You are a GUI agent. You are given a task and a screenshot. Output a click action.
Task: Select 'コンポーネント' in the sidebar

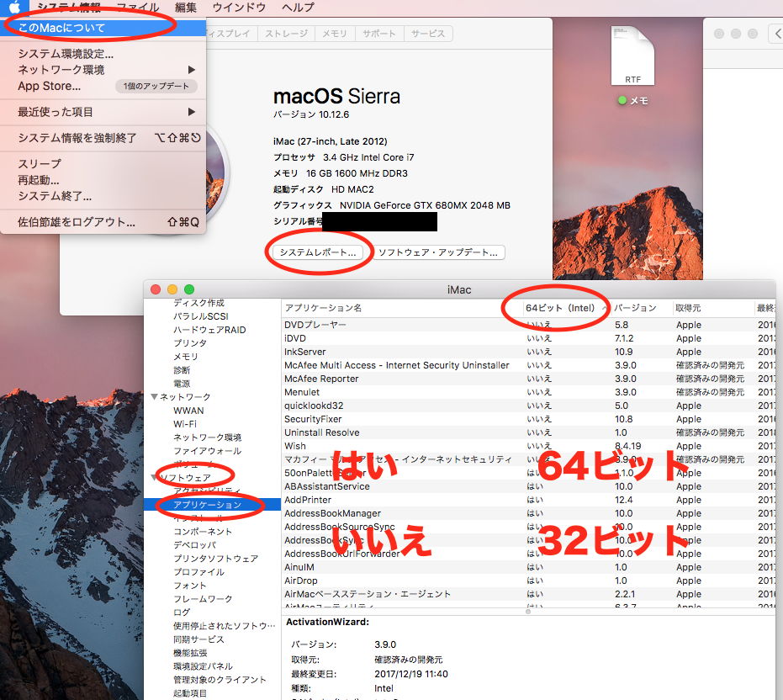203,532
